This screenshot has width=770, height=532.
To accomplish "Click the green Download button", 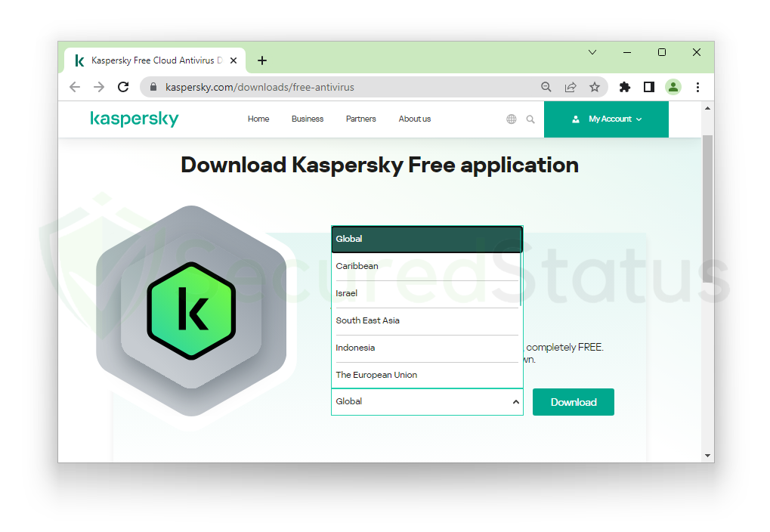I will 573,402.
